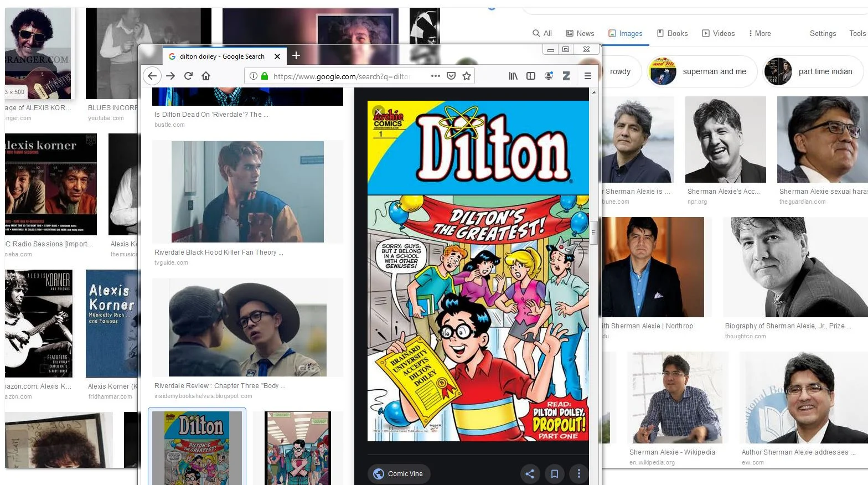The width and height of the screenshot is (868, 485).
Task: Select the Images search tab
Action: [626, 33]
